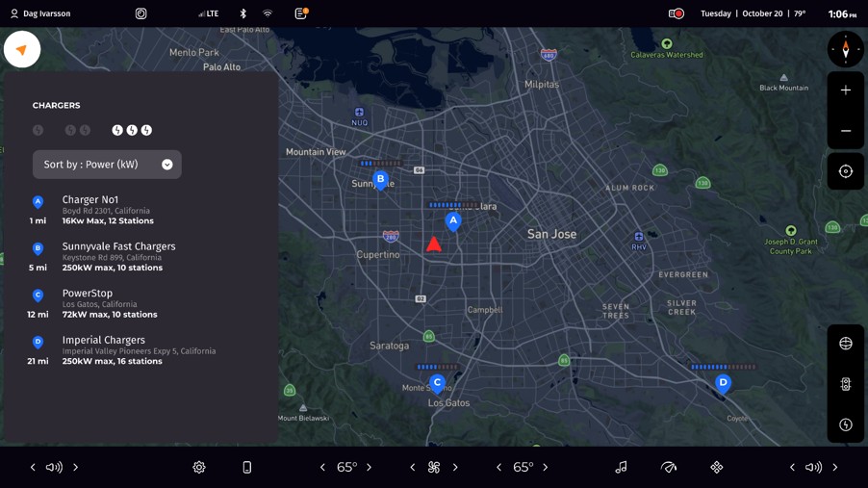Click charger pin D on the map
Screen dimensions: 868x488
click(723, 382)
